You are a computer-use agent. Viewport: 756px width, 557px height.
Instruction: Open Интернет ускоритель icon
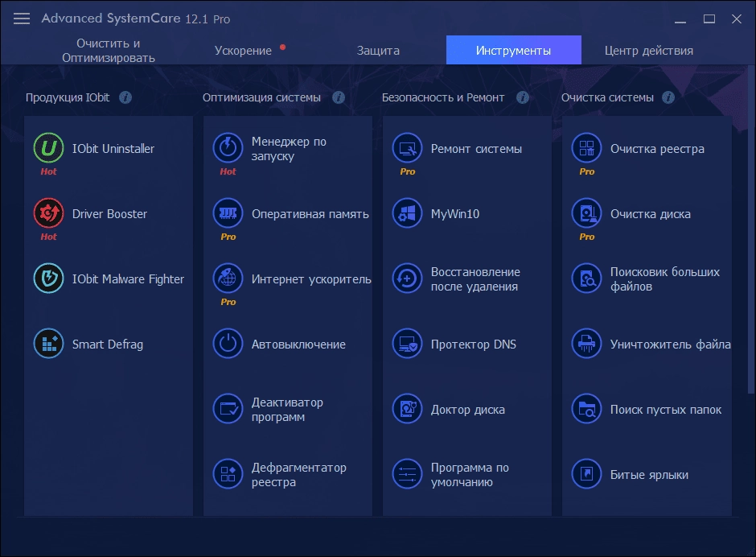pyautogui.click(x=228, y=278)
